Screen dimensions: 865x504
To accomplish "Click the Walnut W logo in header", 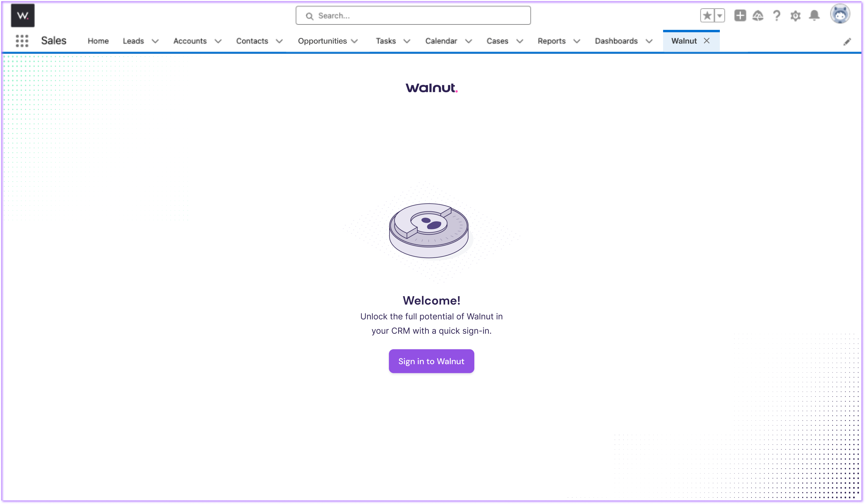I will point(23,16).
